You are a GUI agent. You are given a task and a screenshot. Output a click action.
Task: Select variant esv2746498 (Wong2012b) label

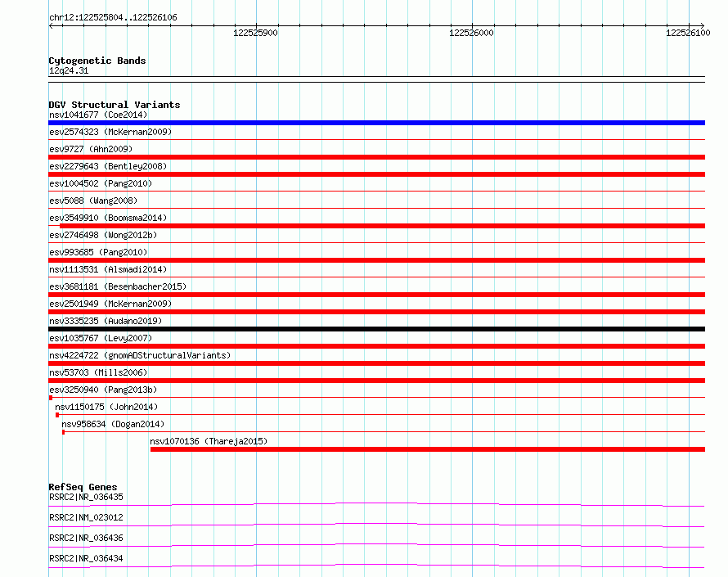coord(102,235)
